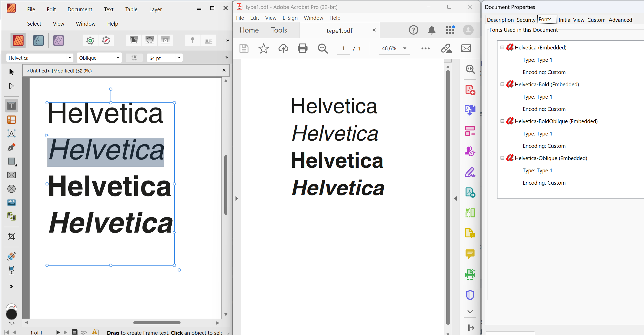Screen dimensions: 644x335
Task: Click the email envelope icon in Acrobat
Action: pyautogui.click(x=466, y=48)
